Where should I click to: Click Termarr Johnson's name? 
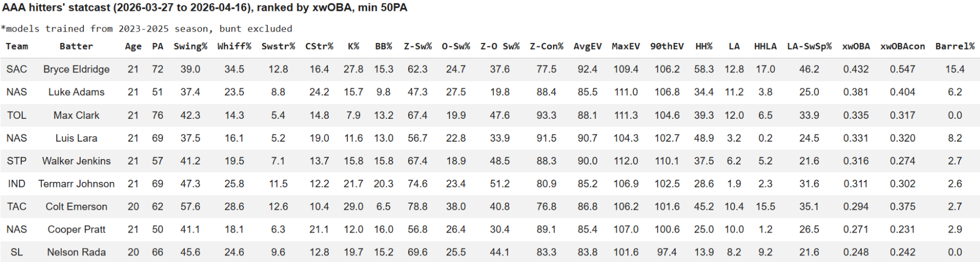pos(76,184)
